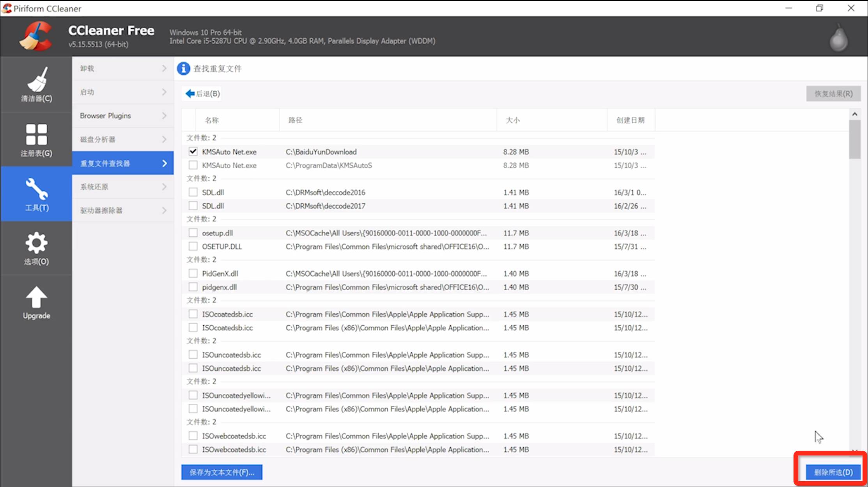Select path C:\BaiduYunDownload

click(x=321, y=152)
